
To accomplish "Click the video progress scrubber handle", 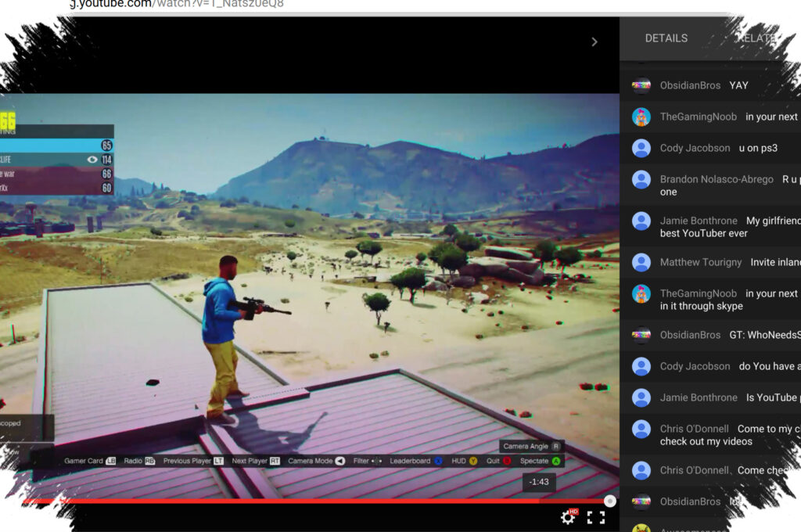I will pos(609,501).
